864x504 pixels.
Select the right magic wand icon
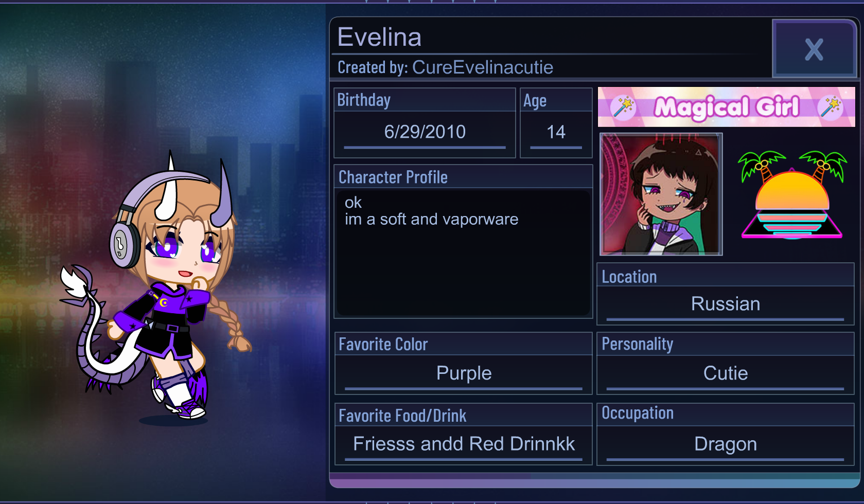pos(831,107)
